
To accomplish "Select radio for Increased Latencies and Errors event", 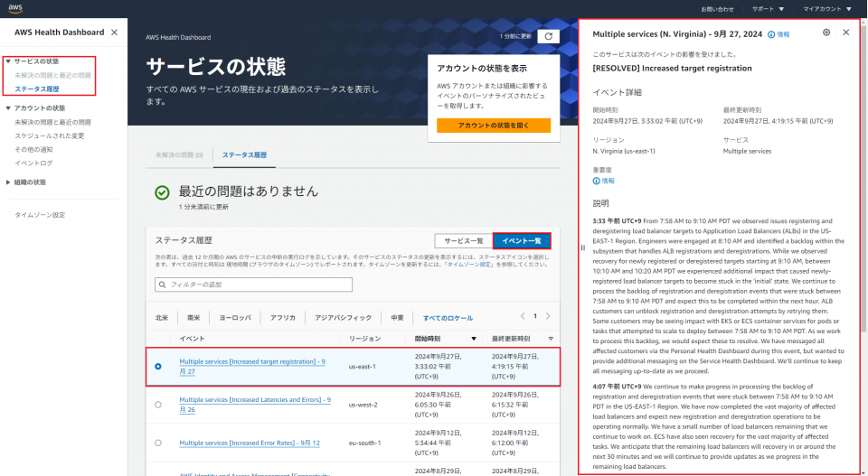I will coord(158,405).
